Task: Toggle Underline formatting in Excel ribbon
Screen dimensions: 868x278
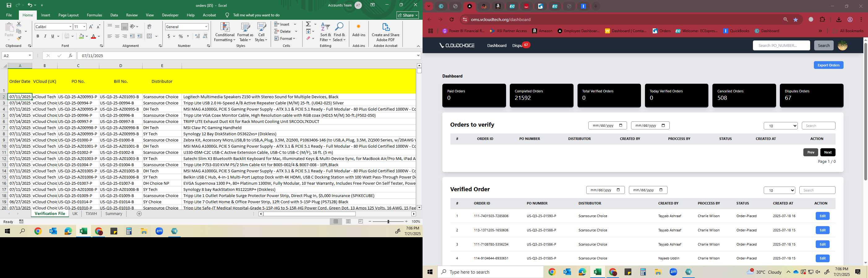Action: tap(53, 36)
